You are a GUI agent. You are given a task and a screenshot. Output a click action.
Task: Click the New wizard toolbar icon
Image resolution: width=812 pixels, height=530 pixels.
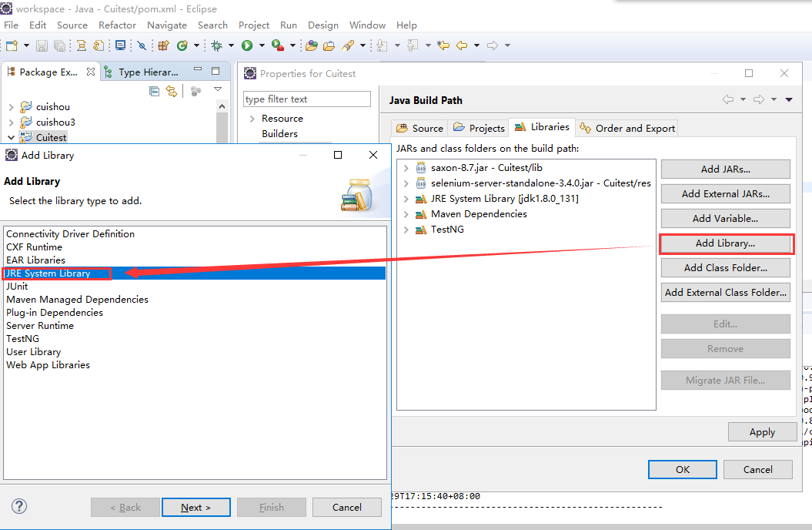(12, 45)
